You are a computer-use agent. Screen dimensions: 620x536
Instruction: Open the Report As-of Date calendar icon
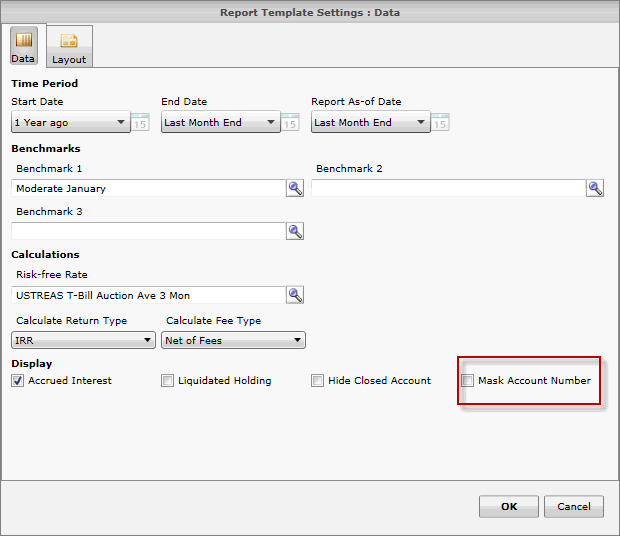pos(441,122)
